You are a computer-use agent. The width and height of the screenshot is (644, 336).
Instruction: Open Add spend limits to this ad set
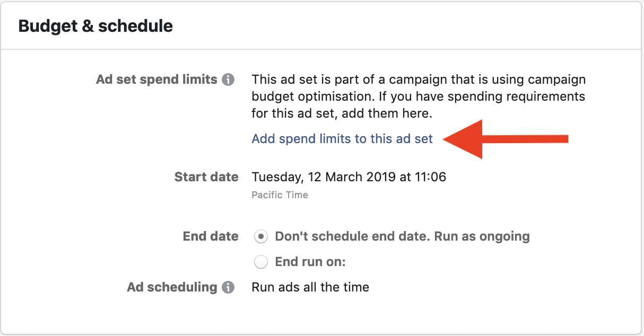[x=342, y=139]
